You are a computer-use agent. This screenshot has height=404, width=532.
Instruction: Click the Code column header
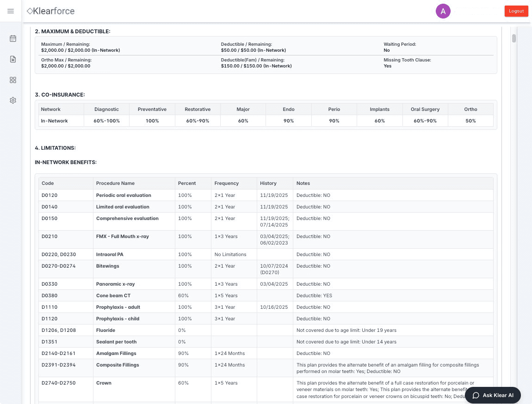48,183
